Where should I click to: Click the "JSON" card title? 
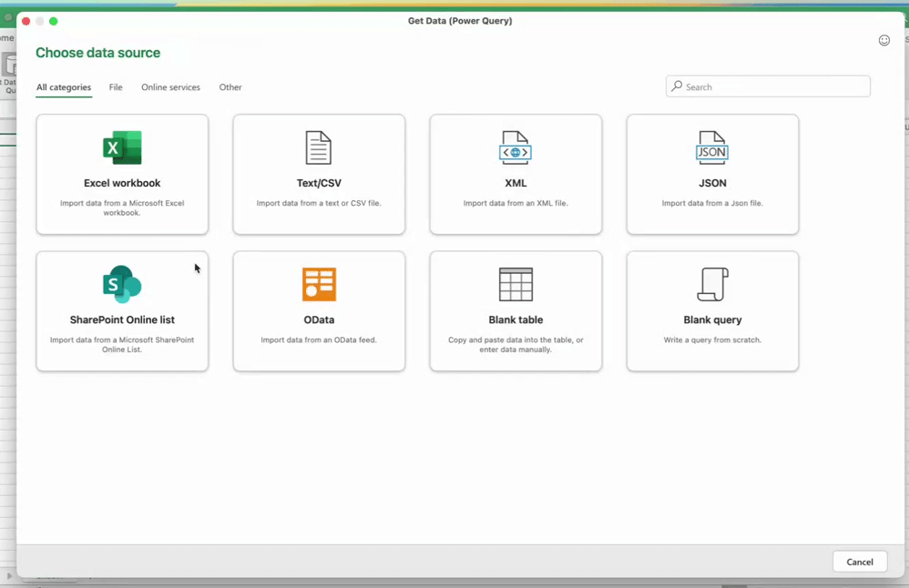pyautogui.click(x=712, y=183)
